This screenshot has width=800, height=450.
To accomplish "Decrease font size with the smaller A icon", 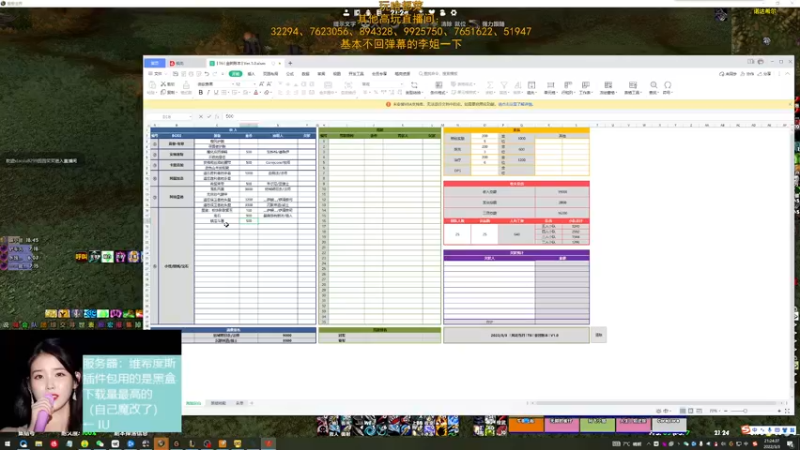I will coord(269,84).
